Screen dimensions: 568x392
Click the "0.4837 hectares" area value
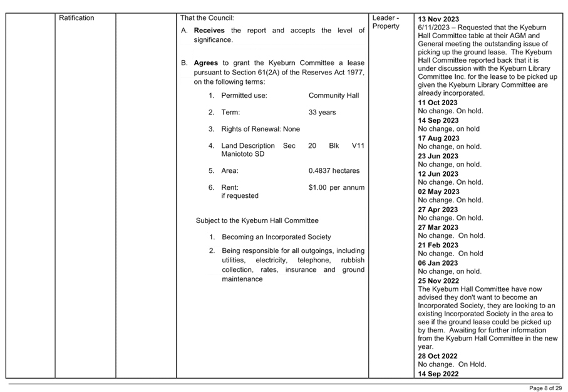[x=334, y=171]
